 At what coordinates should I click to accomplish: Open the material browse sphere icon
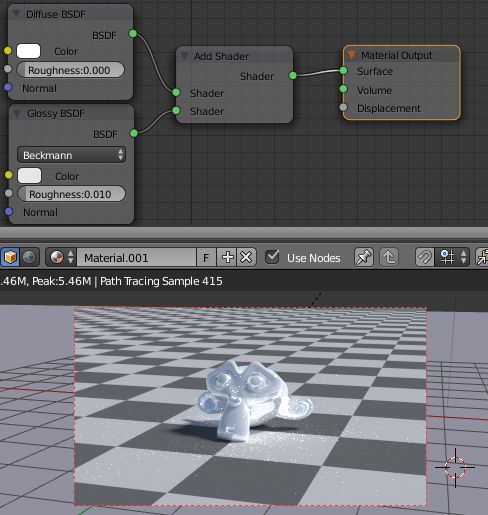click(x=57, y=257)
